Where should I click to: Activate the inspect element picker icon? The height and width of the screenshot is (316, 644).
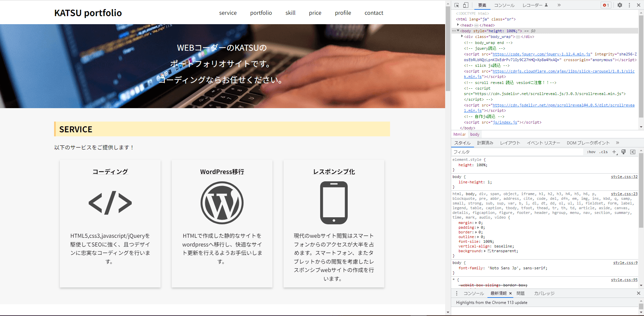(x=457, y=5)
